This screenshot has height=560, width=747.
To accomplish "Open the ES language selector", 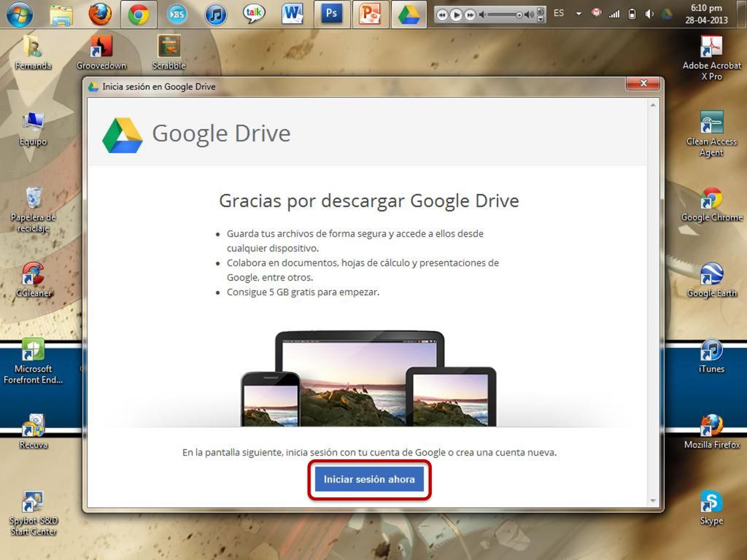I will click(x=559, y=13).
